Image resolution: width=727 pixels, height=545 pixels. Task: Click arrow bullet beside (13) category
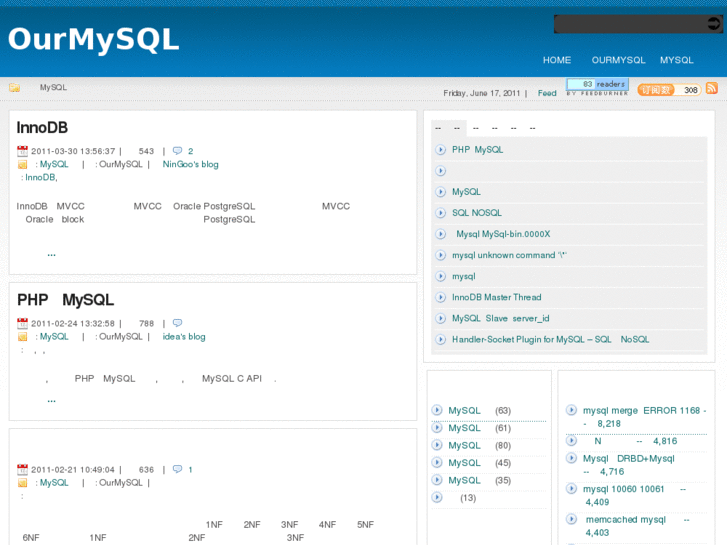point(437,497)
